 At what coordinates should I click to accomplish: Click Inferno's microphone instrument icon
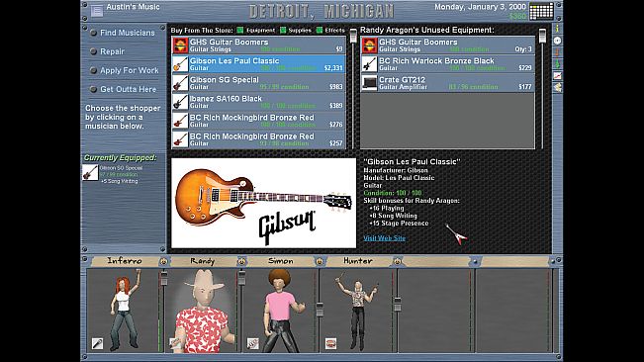97,343
